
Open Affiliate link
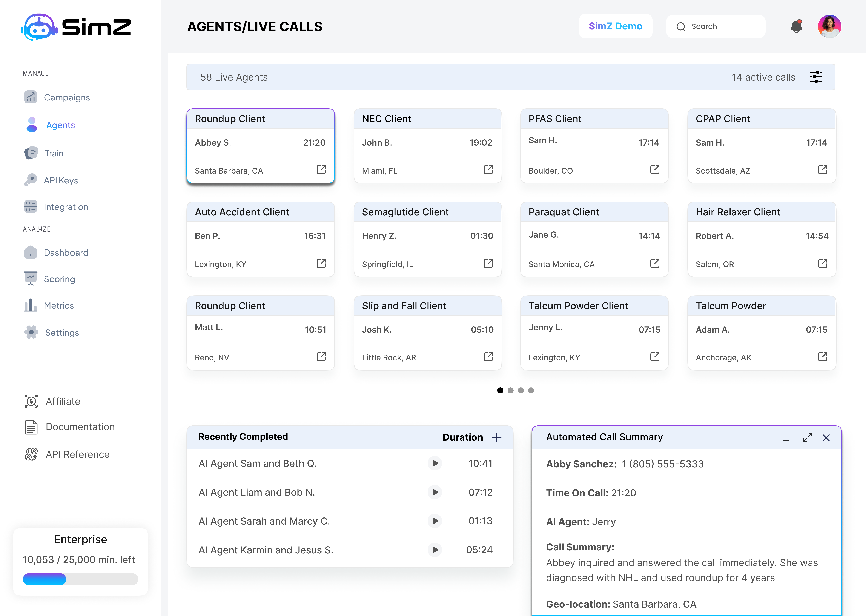pos(52,401)
